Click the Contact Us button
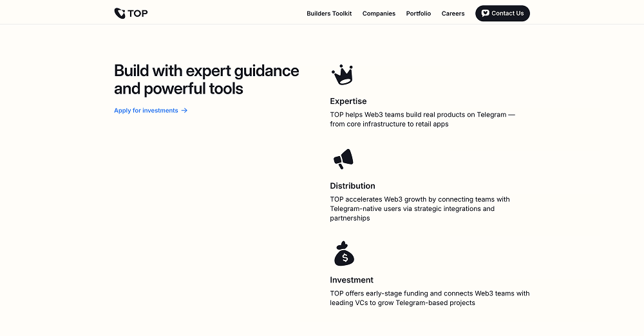644x336 pixels. [502, 13]
